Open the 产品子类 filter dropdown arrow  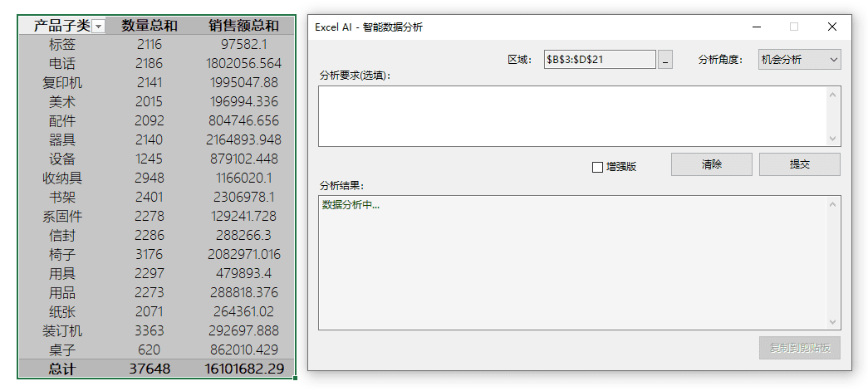(98, 26)
